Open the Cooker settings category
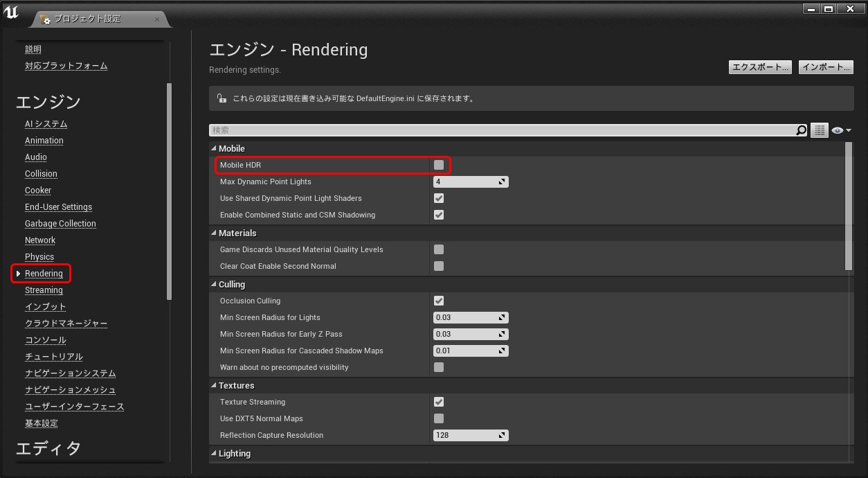Image resolution: width=868 pixels, height=478 pixels. [38, 191]
